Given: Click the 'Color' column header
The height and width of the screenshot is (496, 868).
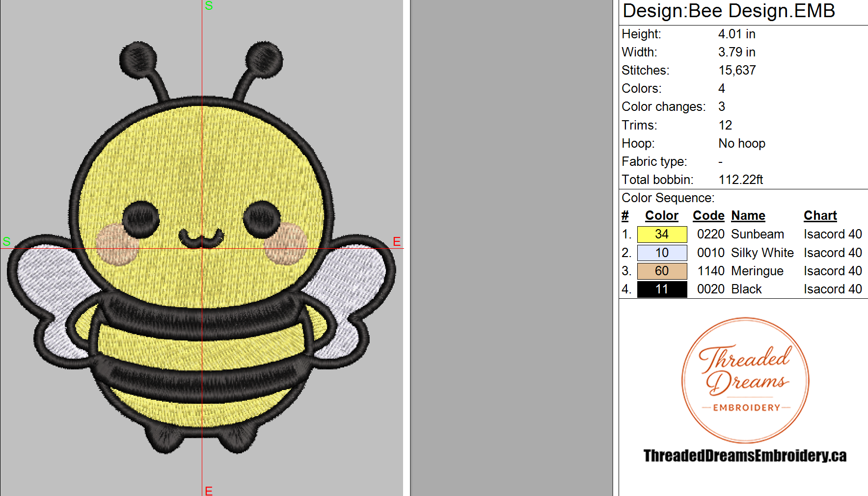Looking at the screenshot, I should (661, 215).
